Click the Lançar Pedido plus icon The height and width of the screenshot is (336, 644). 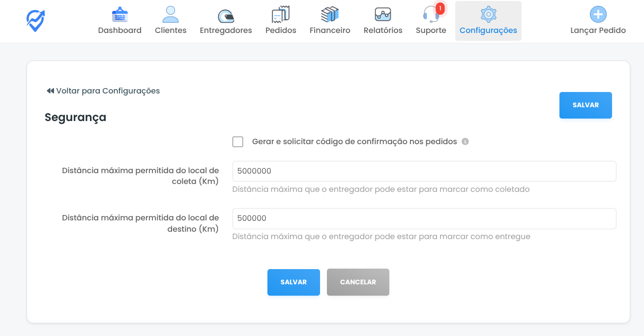598,15
